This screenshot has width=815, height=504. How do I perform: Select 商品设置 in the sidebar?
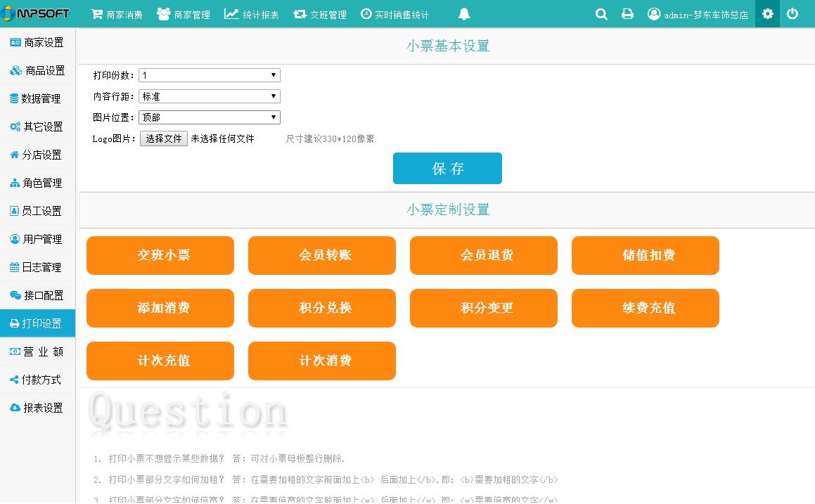pyautogui.click(x=38, y=70)
